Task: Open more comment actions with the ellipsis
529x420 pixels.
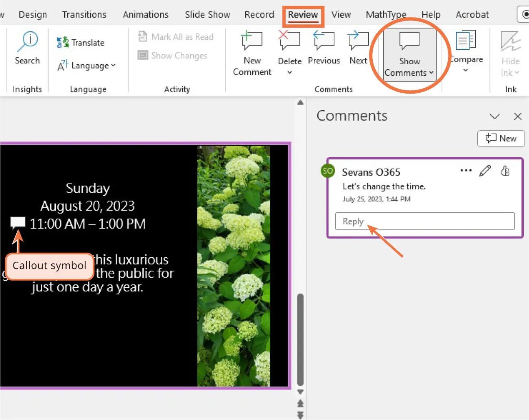Action: coord(466,171)
